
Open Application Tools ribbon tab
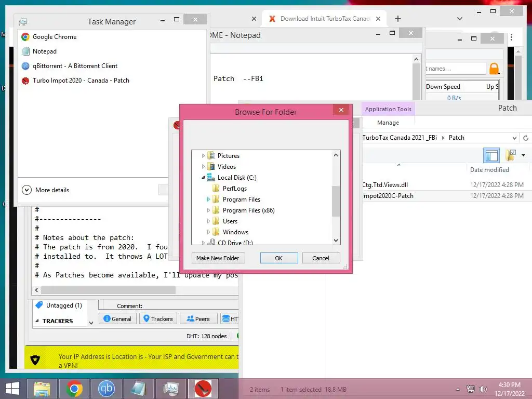(x=388, y=109)
